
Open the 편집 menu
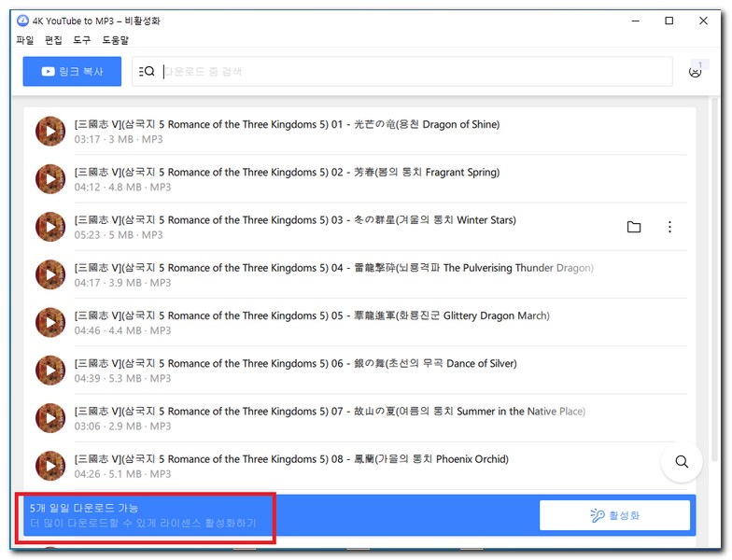tap(53, 40)
